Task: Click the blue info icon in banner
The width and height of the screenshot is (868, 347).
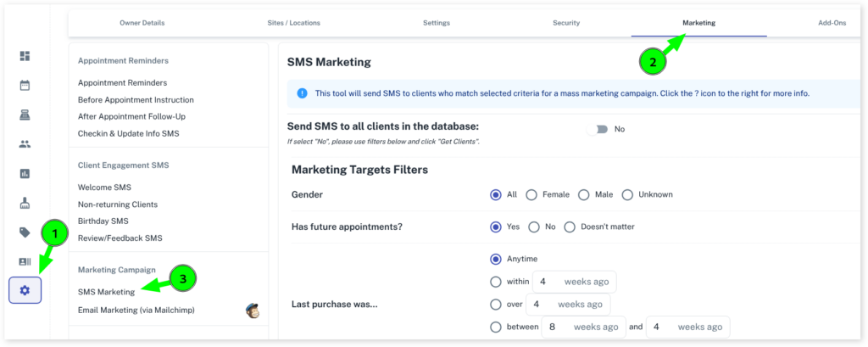Action: (303, 93)
